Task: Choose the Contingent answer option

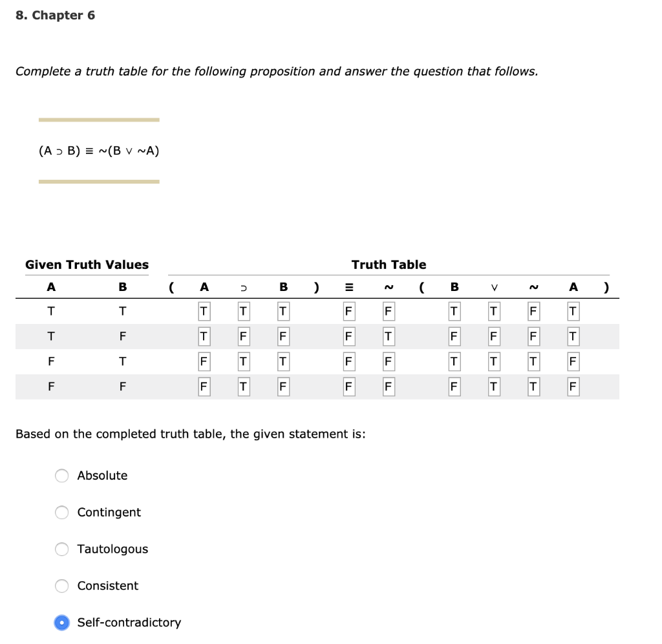Action: coord(61,513)
